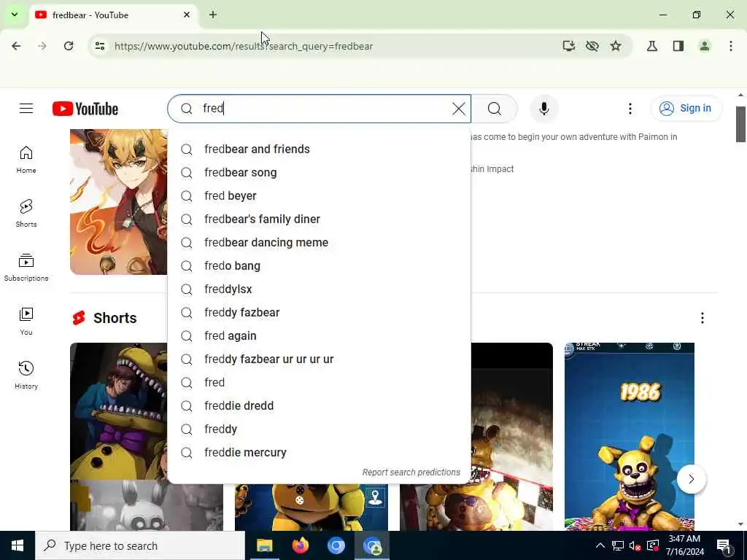
Task: Open History in the sidebar
Action: [x=26, y=376]
